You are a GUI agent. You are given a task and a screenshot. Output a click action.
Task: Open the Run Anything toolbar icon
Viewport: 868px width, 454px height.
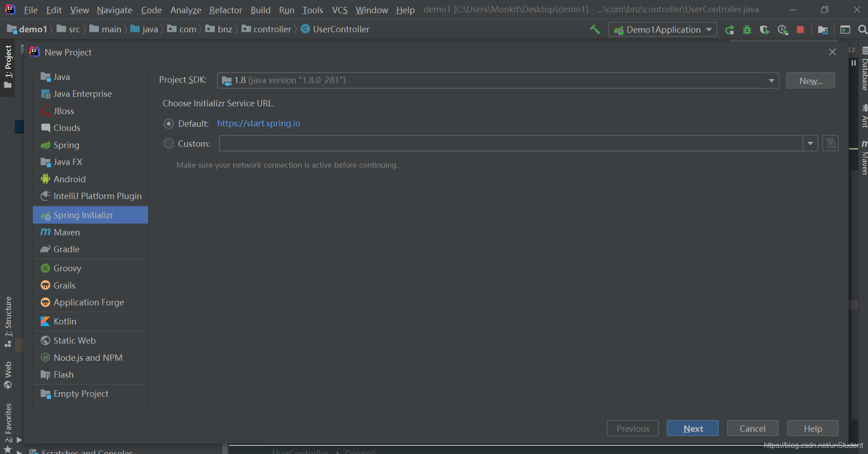click(845, 30)
